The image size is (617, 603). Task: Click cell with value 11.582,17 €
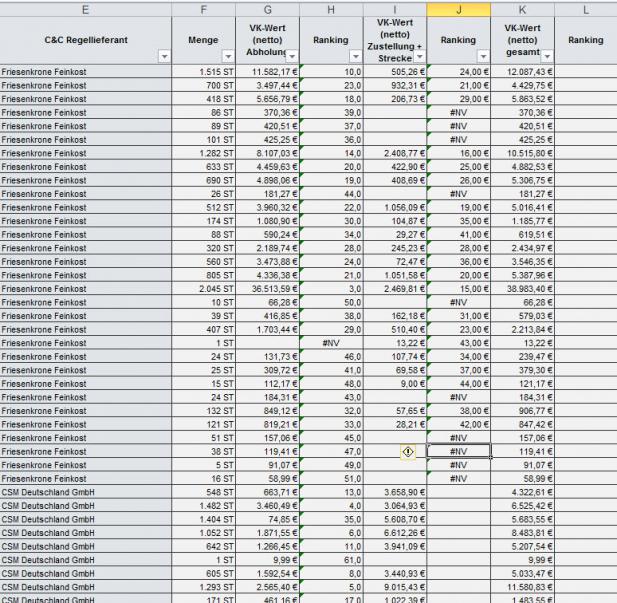(268, 72)
